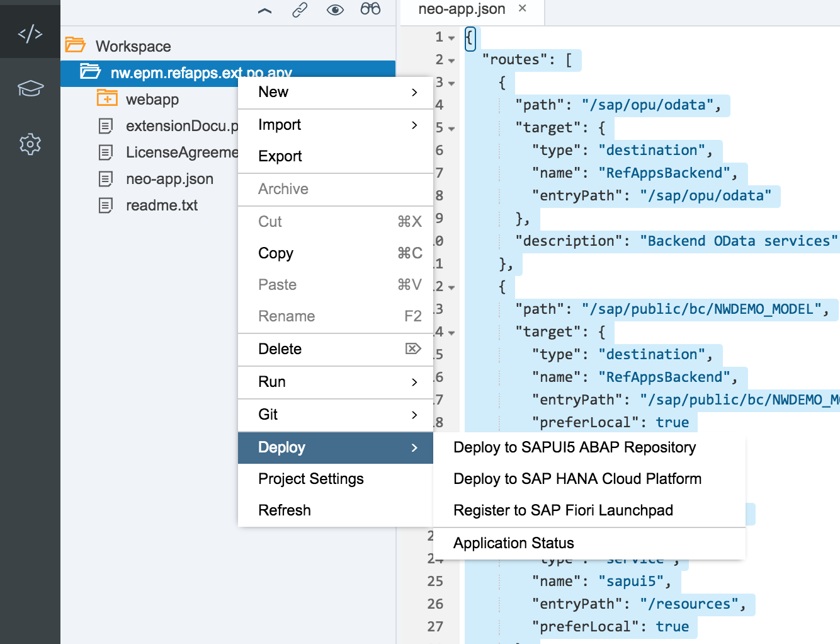
Task: Click the link-with-editor chain icon
Action: coord(300,9)
